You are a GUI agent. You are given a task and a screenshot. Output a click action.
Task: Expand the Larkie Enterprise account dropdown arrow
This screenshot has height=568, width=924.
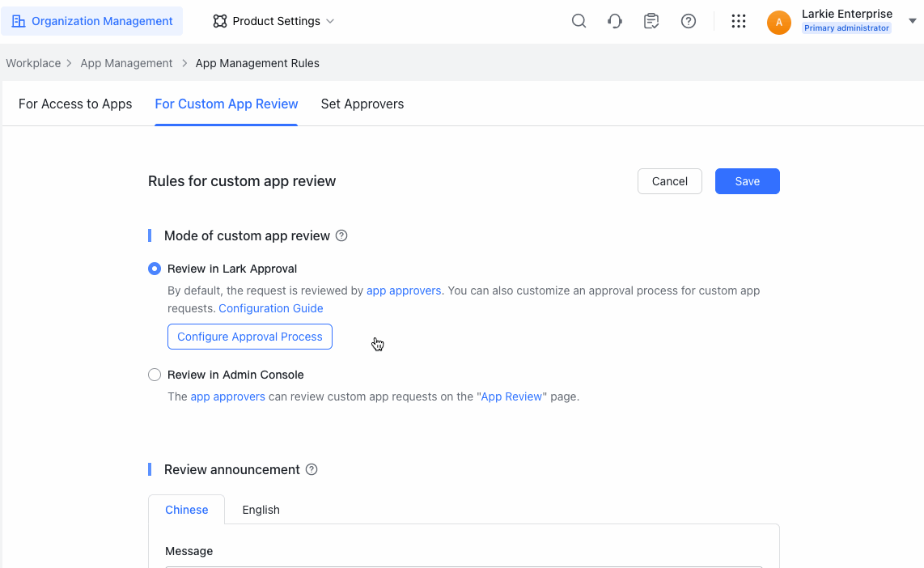pos(912,21)
